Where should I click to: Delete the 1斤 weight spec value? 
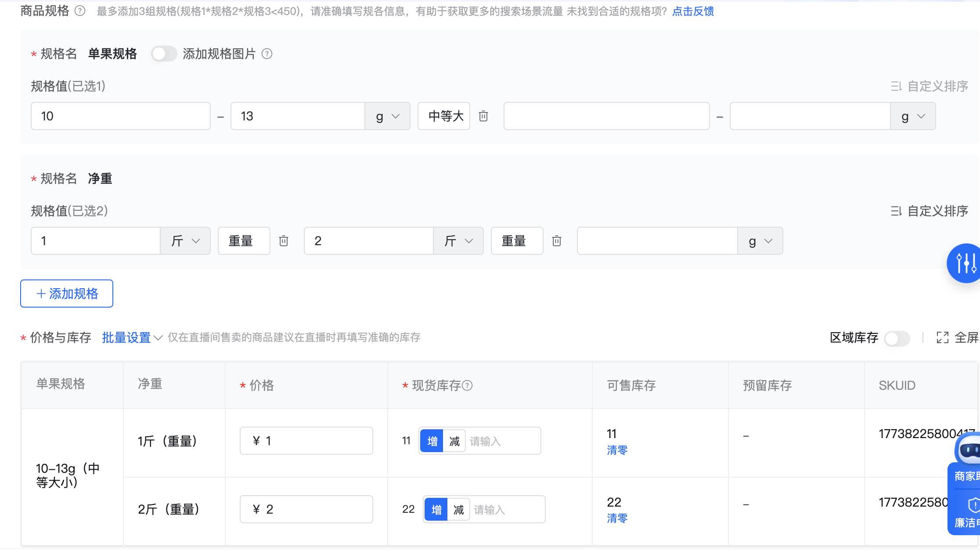pyautogui.click(x=284, y=241)
